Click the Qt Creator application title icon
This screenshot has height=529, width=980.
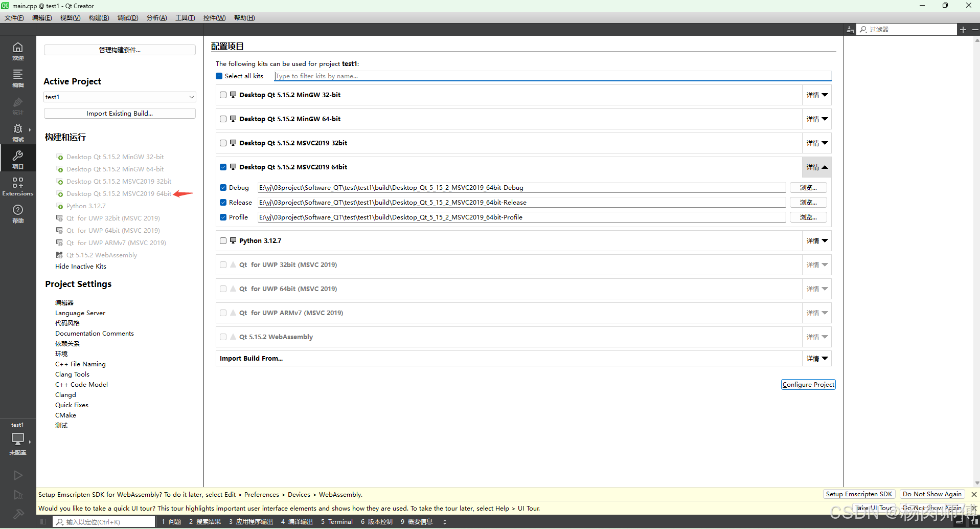click(x=5, y=6)
